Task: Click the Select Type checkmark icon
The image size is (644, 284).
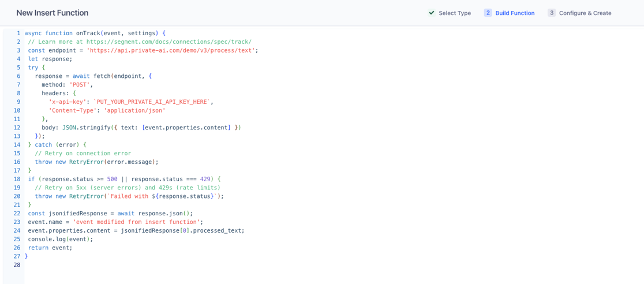Action: 431,13
